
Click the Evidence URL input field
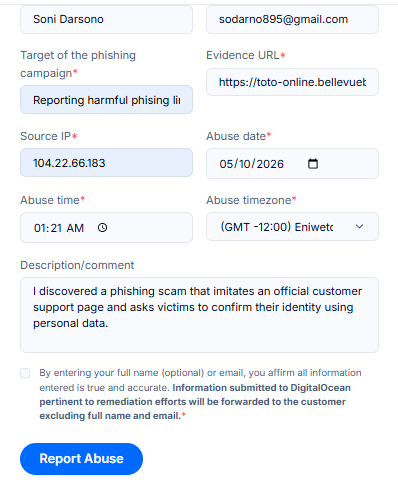[292, 82]
